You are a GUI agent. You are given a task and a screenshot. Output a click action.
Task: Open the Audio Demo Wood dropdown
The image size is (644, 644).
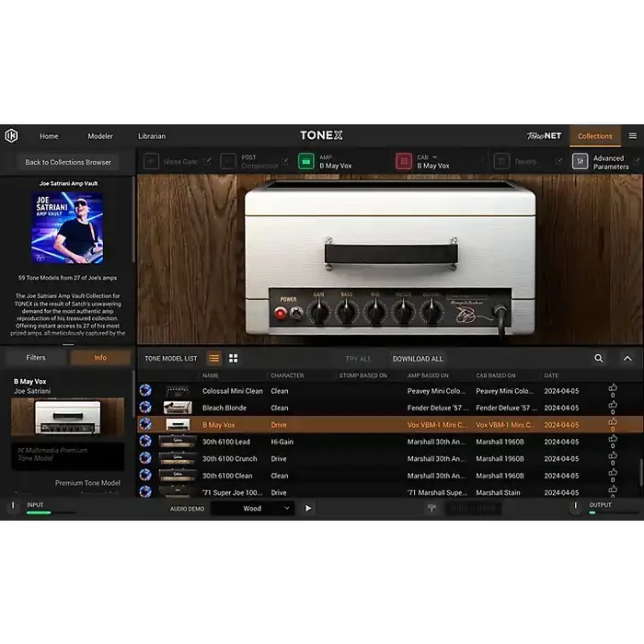pyautogui.click(x=253, y=509)
